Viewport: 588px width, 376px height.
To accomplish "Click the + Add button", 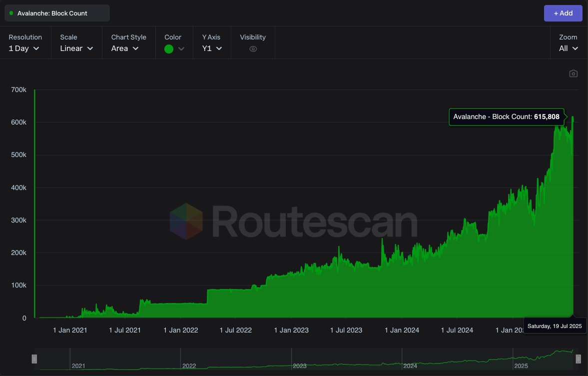I will tap(563, 13).
